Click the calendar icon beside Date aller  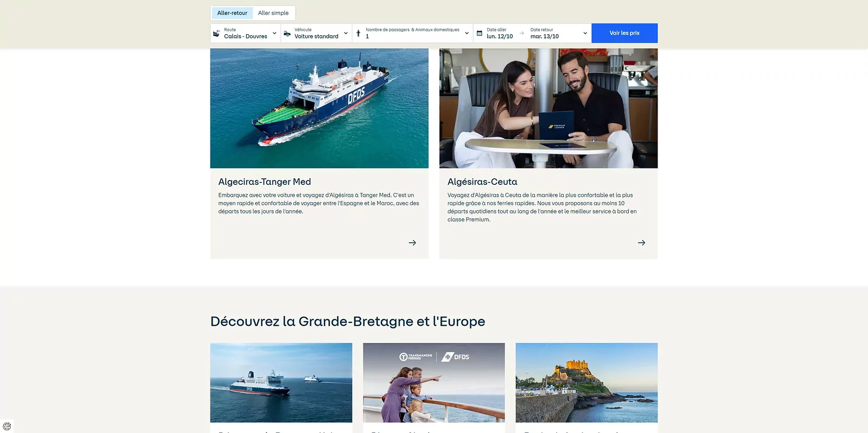point(479,34)
